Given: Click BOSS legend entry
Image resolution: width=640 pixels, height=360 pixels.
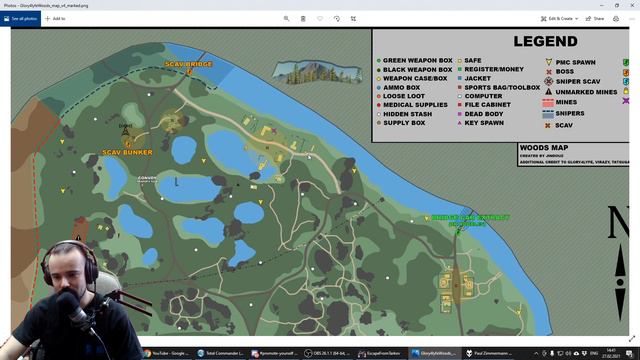Looking at the screenshot, I should 560,71.
